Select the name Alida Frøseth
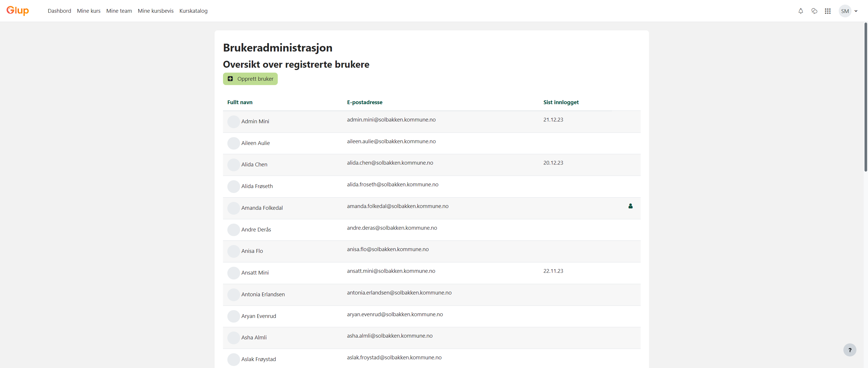The height and width of the screenshot is (368, 868). pyautogui.click(x=257, y=186)
